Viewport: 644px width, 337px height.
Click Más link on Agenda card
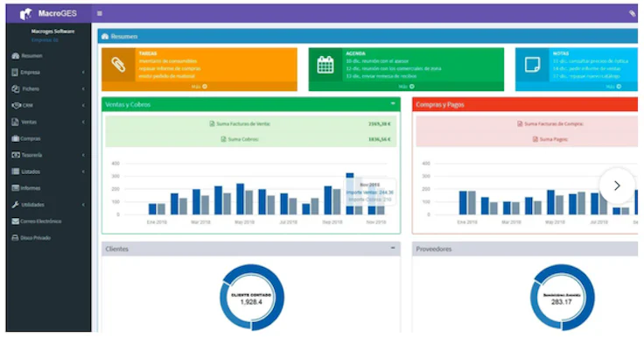[x=406, y=87]
